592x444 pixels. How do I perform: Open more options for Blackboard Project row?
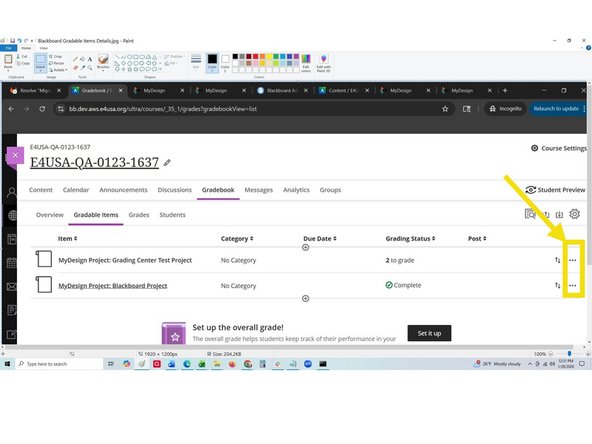572,285
